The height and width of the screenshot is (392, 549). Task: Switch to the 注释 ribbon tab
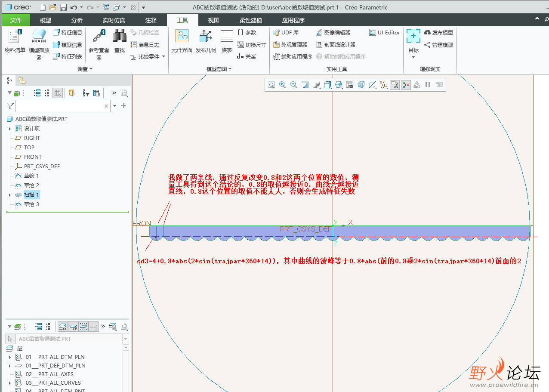click(x=151, y=20)
